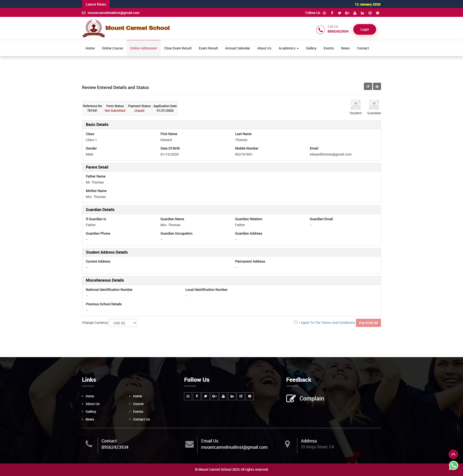Screen dimensions: 463x476
Task: Open the Change Currency USD dropdown
Action: pos(123,323)
